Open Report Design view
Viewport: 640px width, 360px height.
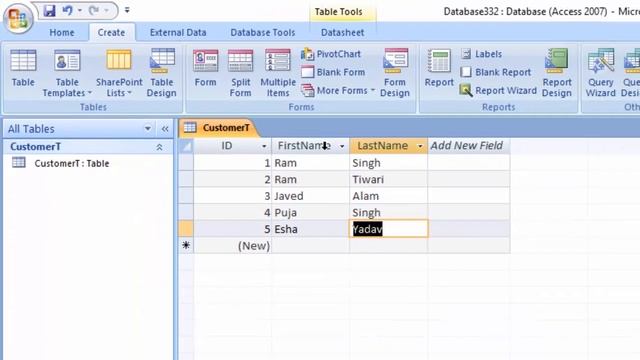tap(557, 73)
